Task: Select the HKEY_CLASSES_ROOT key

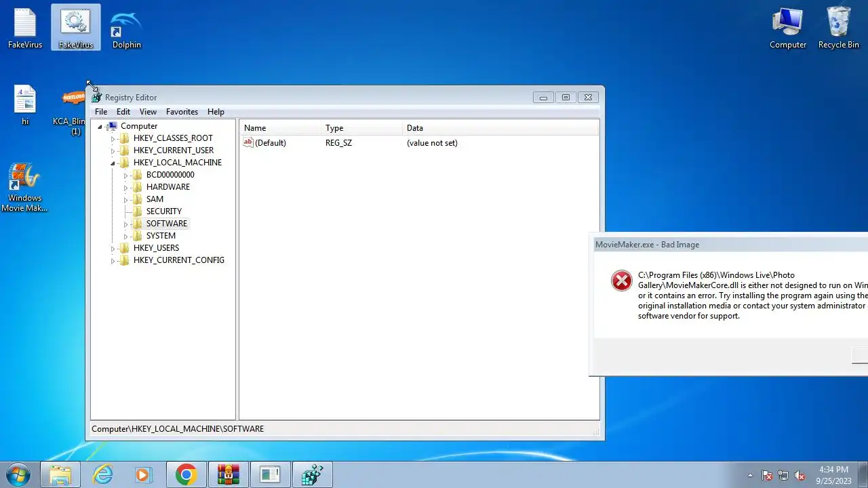Action: point(173,138)
